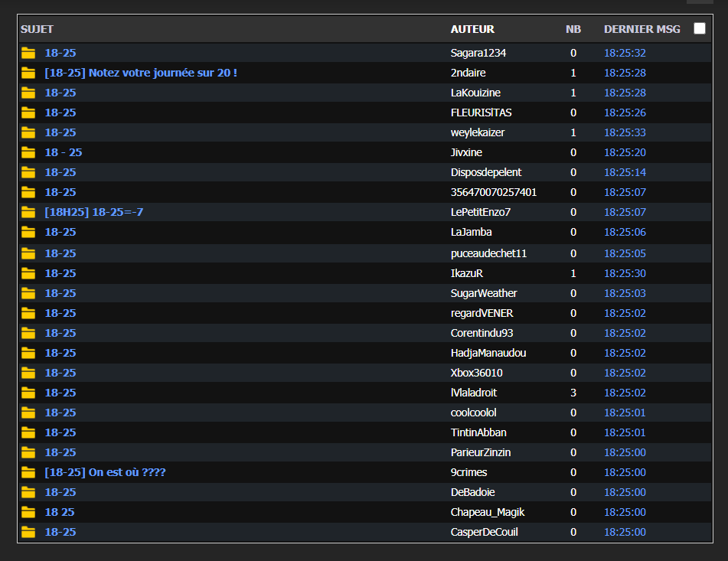Click the author name LePetitEnzo7

pos(481,212)
